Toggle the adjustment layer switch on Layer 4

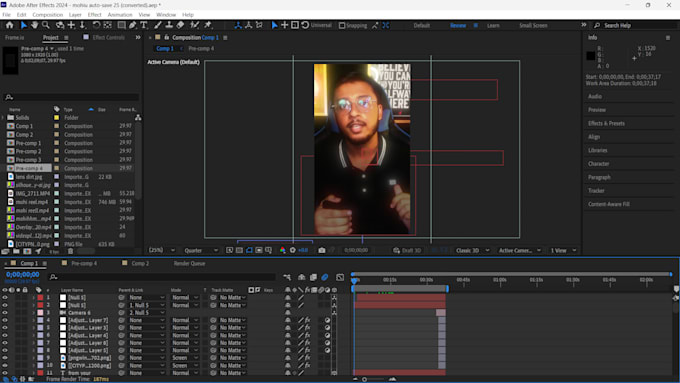tap(327, 335)
